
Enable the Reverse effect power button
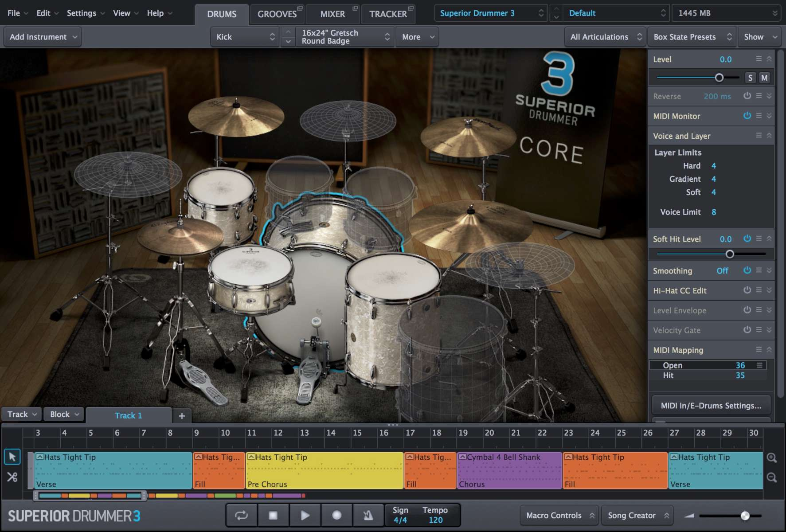point(747,96)
